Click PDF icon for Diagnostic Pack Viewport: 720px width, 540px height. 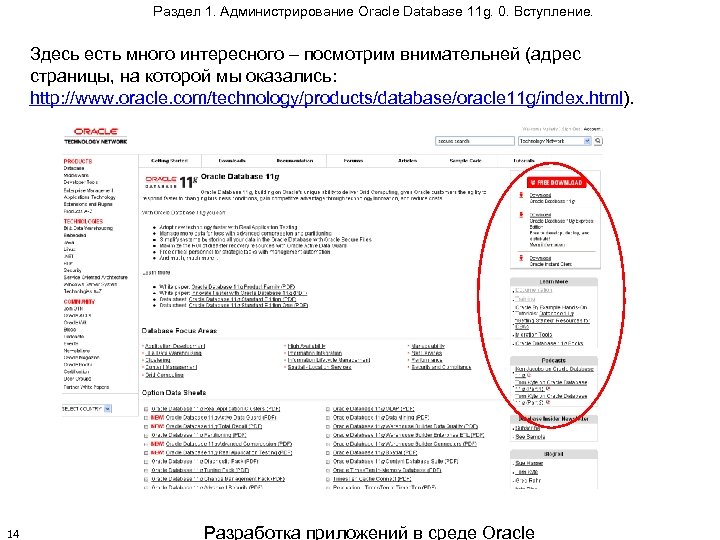(x=146, y=461)
